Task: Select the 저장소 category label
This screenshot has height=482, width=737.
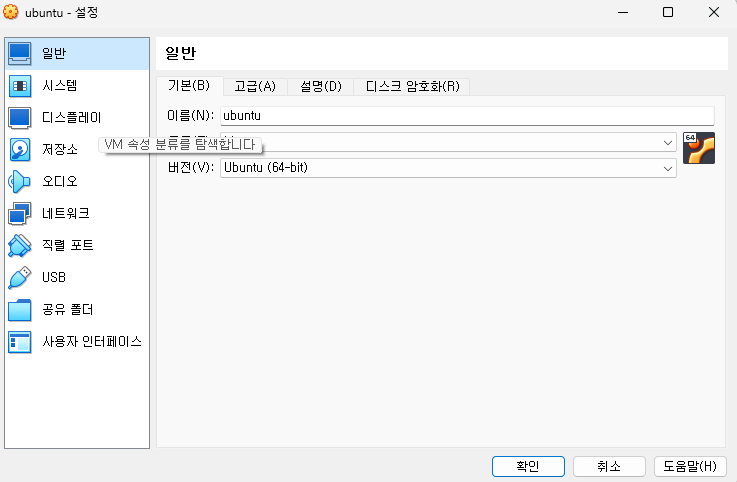Action: coord(60,150)
